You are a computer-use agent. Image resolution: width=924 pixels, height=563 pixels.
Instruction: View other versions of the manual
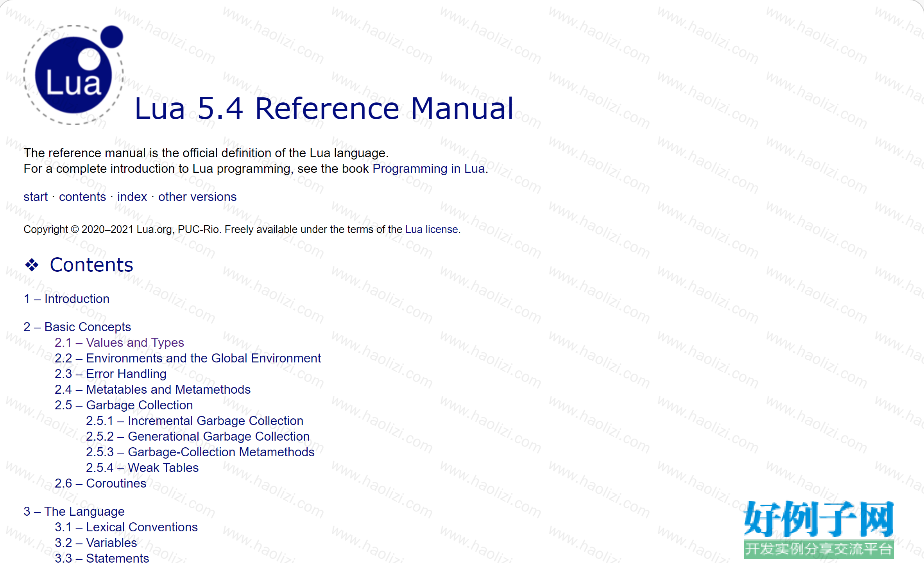[x=197, y=197]
